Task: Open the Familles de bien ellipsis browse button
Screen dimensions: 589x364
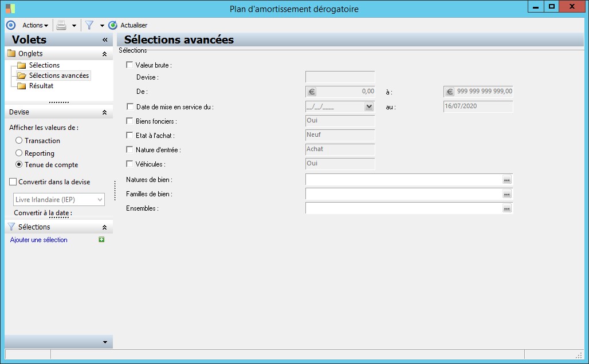Action: coord(507,194)
